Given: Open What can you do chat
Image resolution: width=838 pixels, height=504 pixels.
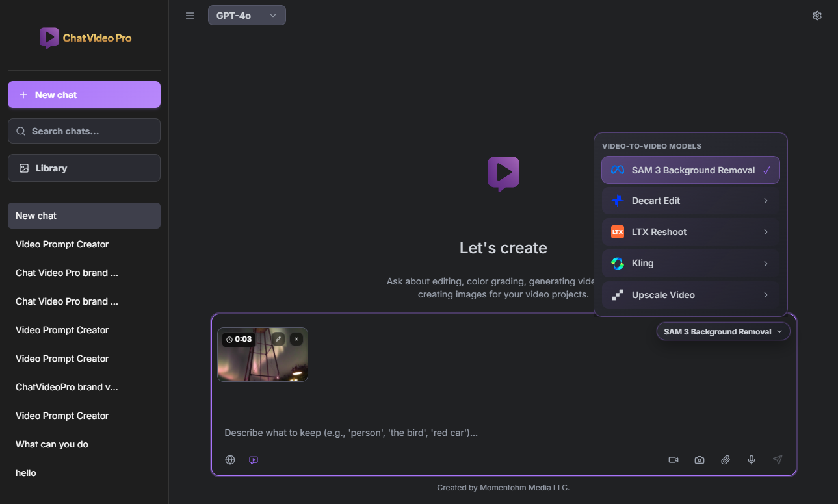Looking at the screenshot, I should [x=84, y=444].
